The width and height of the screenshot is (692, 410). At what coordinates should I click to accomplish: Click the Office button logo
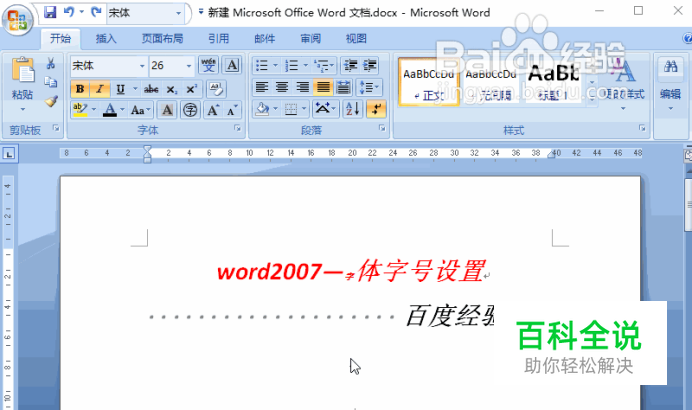(18, 20)
